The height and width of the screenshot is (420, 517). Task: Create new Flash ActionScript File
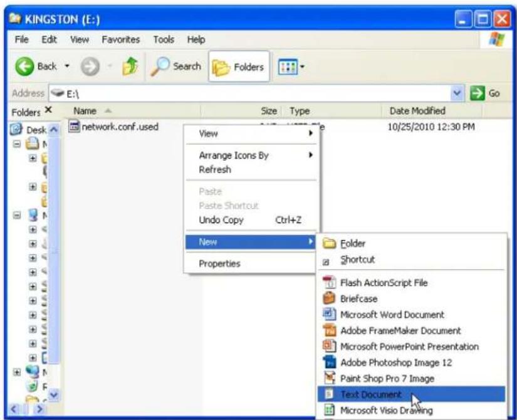[411, 283]
